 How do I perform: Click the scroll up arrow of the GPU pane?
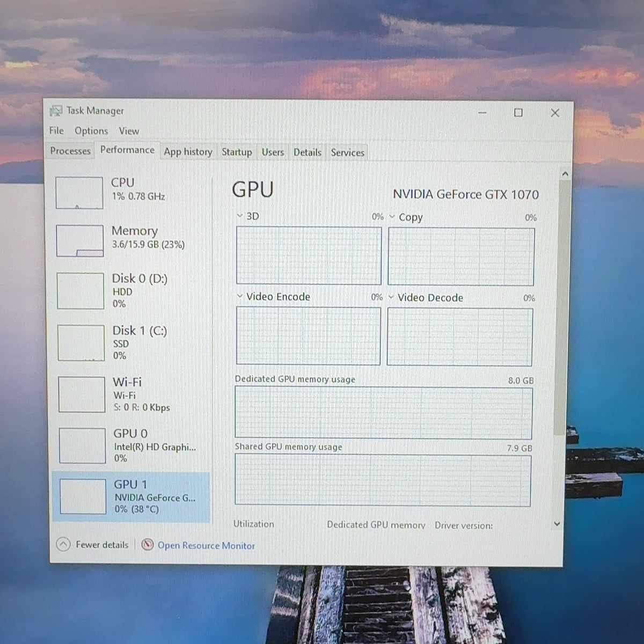[x=565, y=174]
